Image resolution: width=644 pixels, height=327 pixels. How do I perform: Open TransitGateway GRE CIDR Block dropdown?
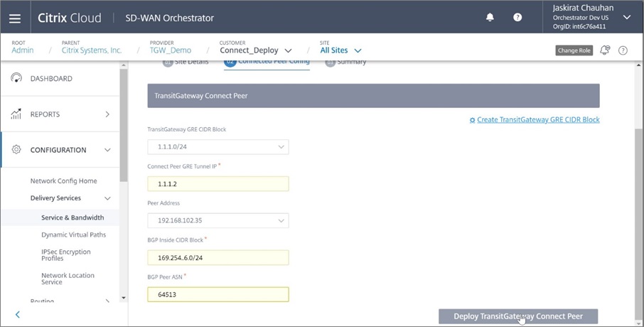click(218, 146)
